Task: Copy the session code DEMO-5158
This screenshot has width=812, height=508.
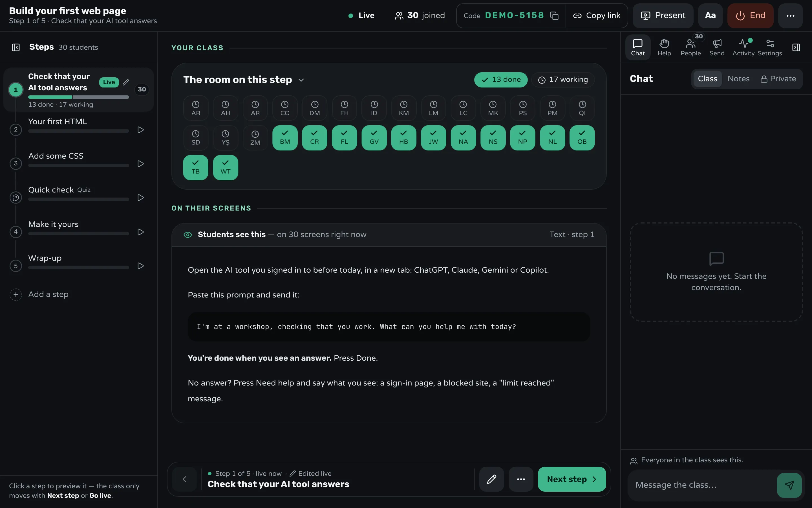Action: pos(554,16)
